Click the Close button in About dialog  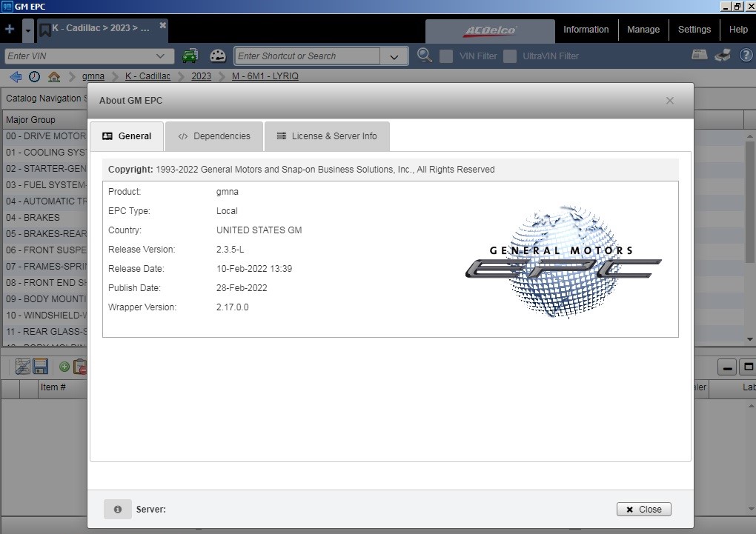[643, 509]
